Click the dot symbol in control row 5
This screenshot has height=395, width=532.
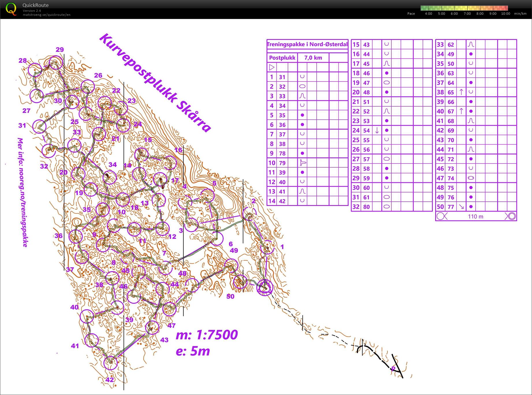tap(302, 115)
